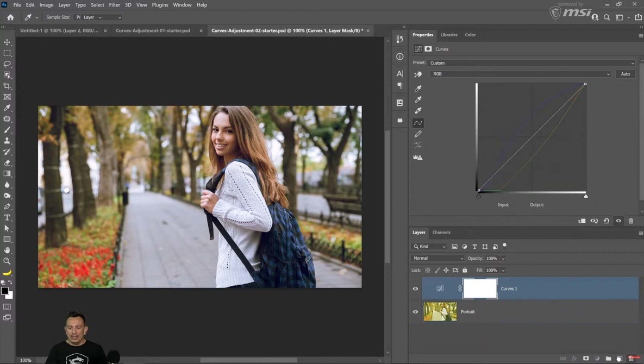
Task: Click the Auto button in Curves
Action: pos(626,74)
